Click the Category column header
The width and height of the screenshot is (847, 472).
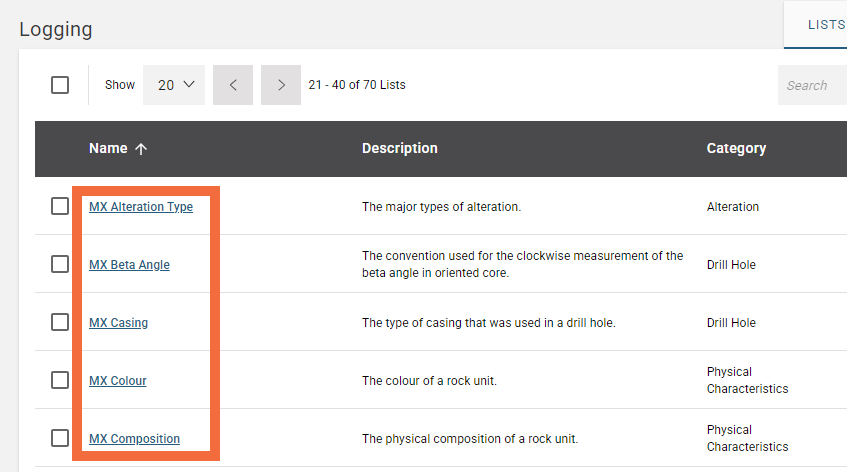click(736, 148)
